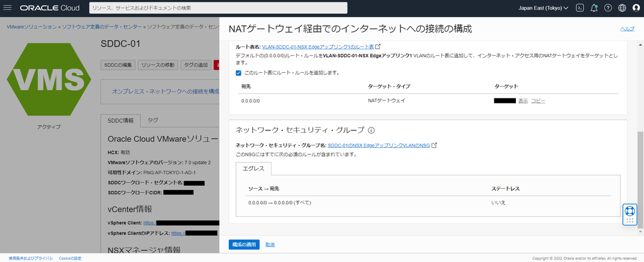Click the リソースの移動 button
Image resolution: width=644 pixels, height=262 pixels.
pos(158,65)
